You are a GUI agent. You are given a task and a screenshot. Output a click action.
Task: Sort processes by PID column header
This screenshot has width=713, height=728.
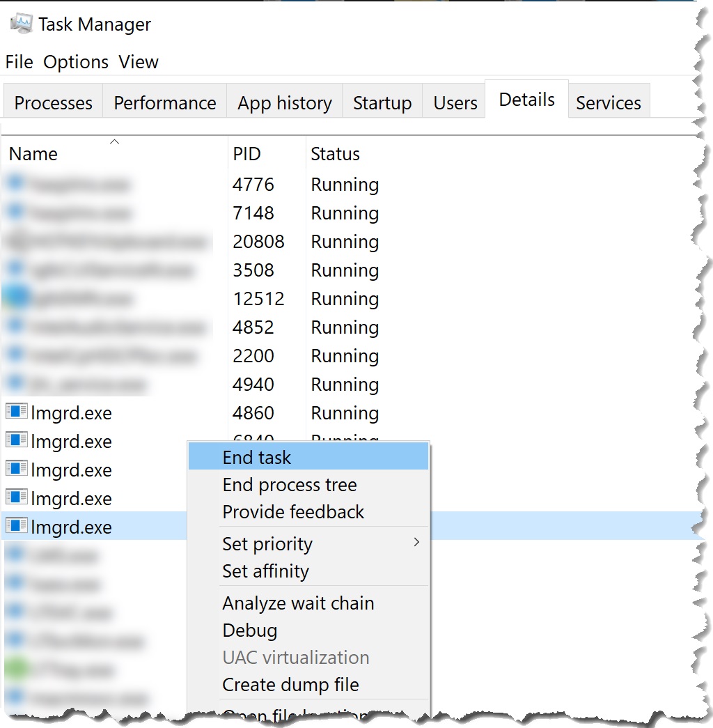(x=246, y=154)
